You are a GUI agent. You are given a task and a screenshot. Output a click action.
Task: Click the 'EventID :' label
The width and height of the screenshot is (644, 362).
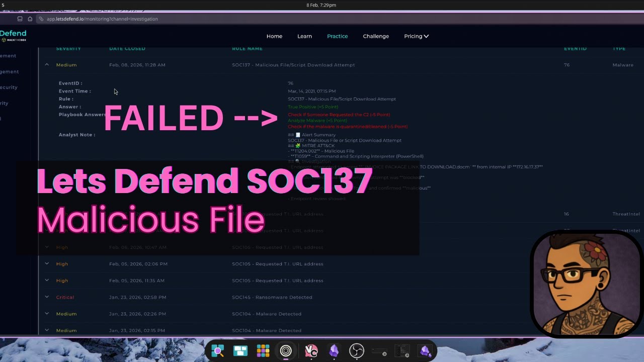tap(70, 83)
